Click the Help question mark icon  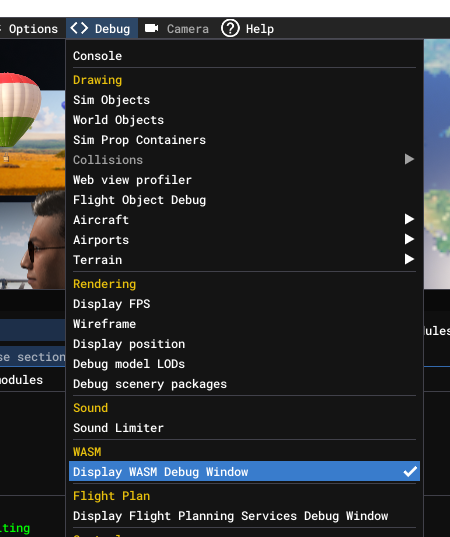pos(230,28)
